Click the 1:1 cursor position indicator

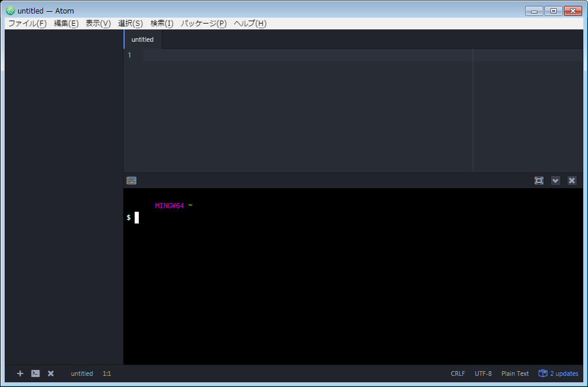(107, 373)
